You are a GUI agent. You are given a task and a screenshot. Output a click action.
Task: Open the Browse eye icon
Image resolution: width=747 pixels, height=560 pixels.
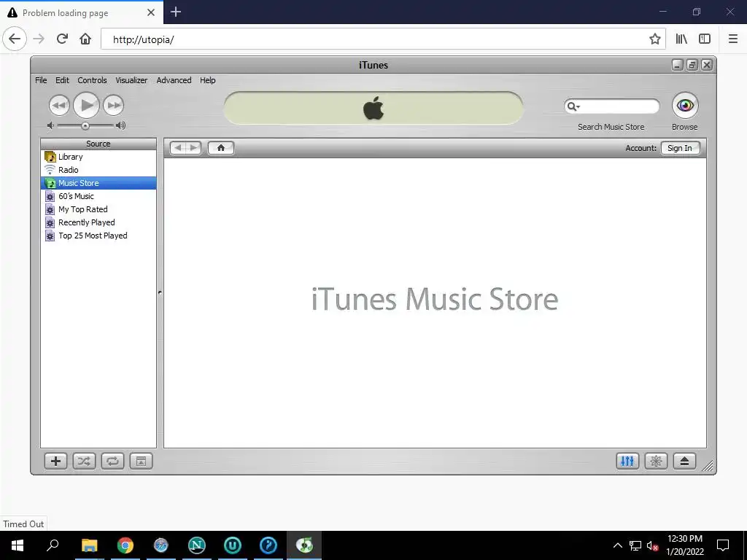[685, 105]
